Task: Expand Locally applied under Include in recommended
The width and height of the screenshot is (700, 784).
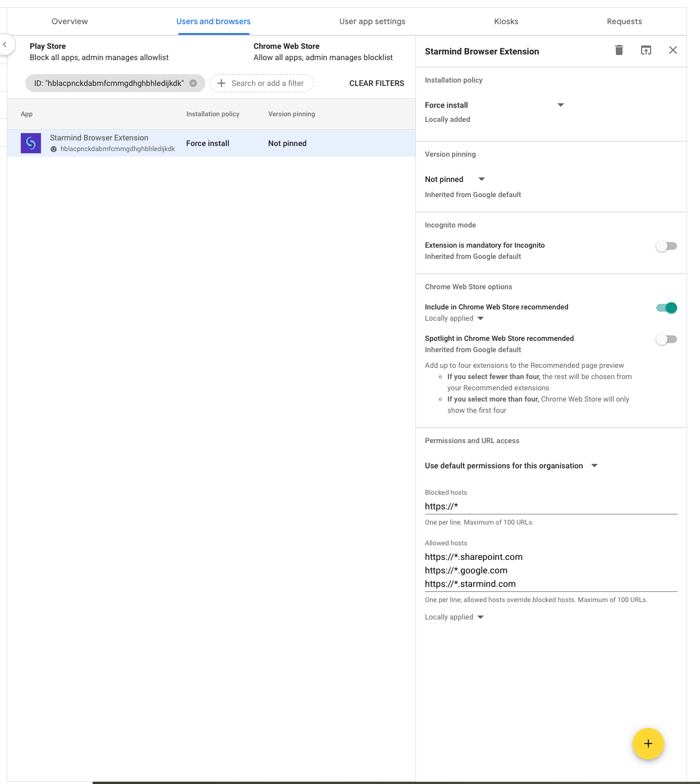Action: coord(454,318)
